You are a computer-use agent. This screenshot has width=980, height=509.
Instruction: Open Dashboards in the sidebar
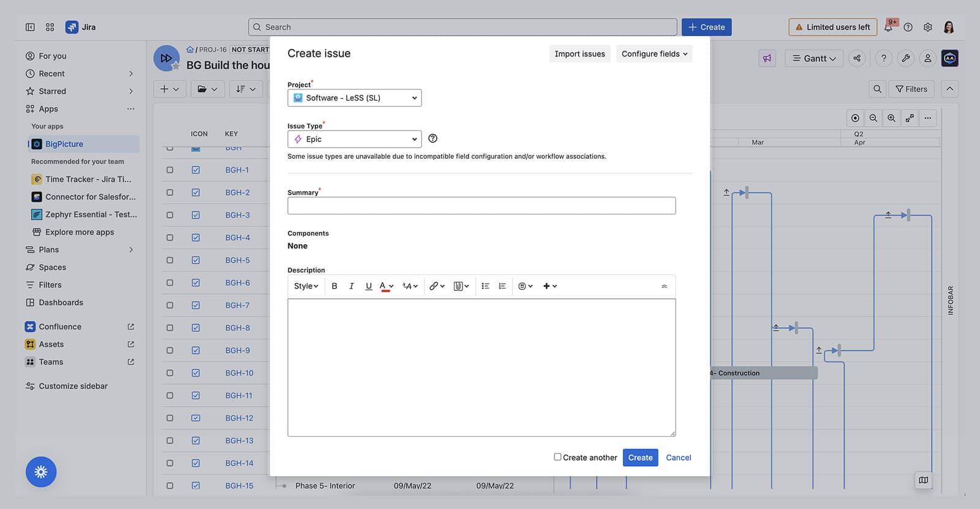pyautogui.click(x=81, y=303)
